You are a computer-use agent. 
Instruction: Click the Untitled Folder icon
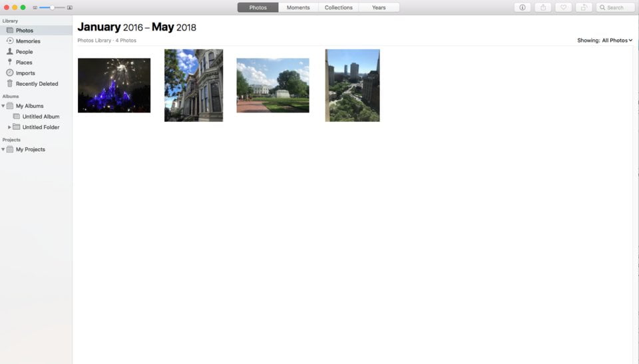(16, 127)
